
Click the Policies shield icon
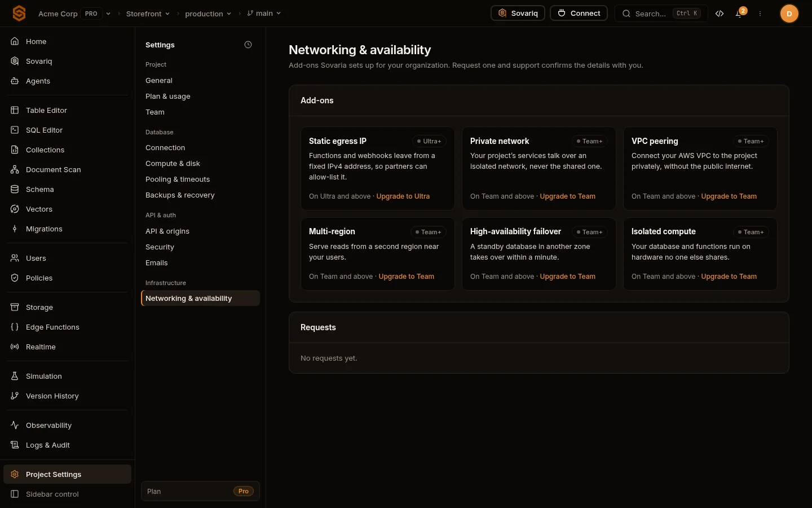coord(15,278)
